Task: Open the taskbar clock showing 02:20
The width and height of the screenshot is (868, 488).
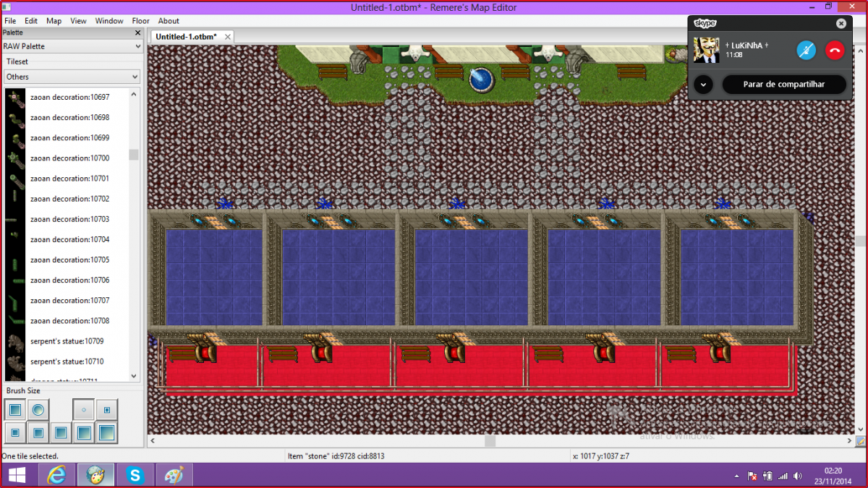Action: point(833,476)
